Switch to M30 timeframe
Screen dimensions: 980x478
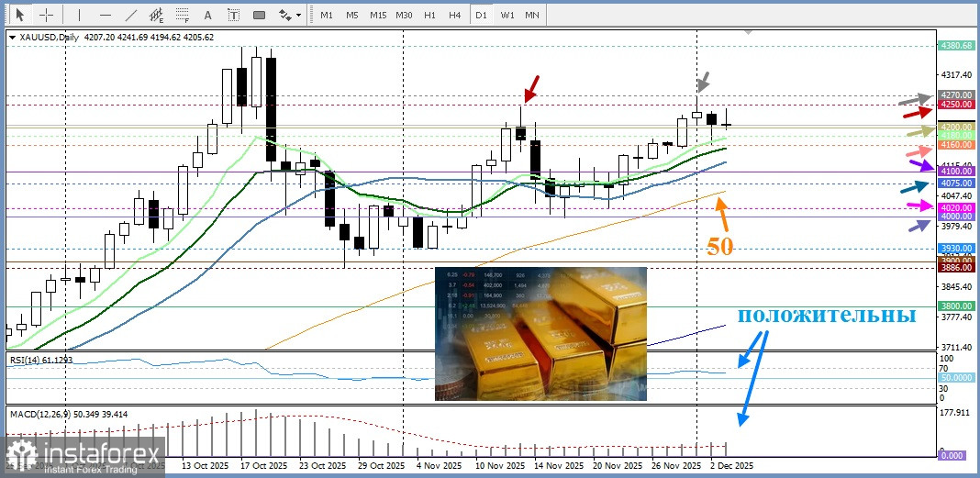404,15
